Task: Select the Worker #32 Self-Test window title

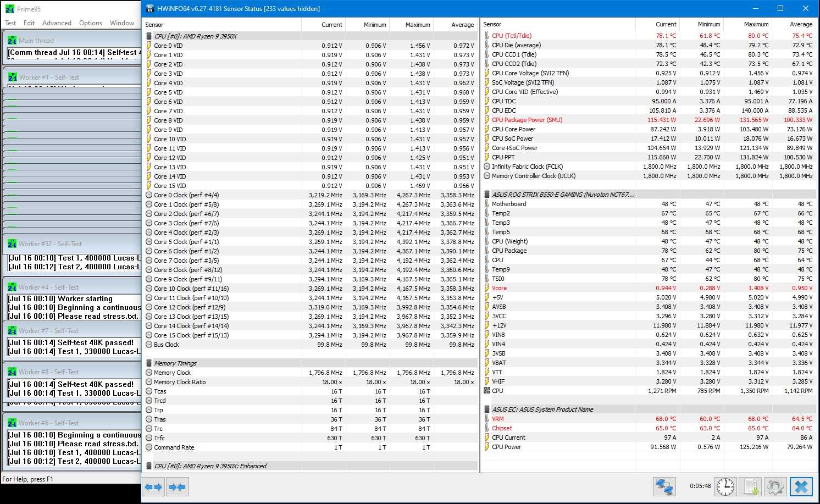Action: 50,244
